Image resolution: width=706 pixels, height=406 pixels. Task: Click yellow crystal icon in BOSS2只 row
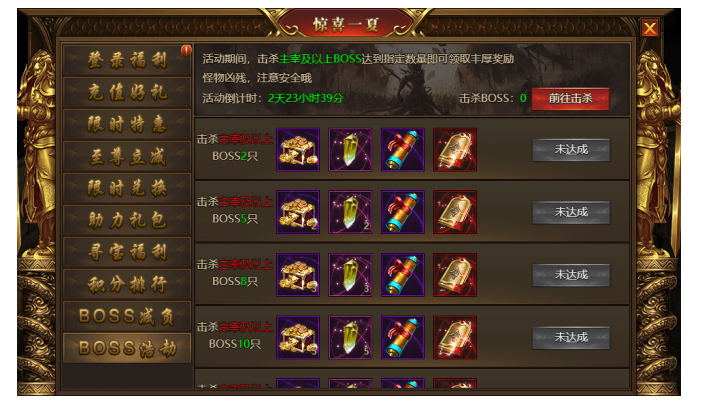click(350, 149)
